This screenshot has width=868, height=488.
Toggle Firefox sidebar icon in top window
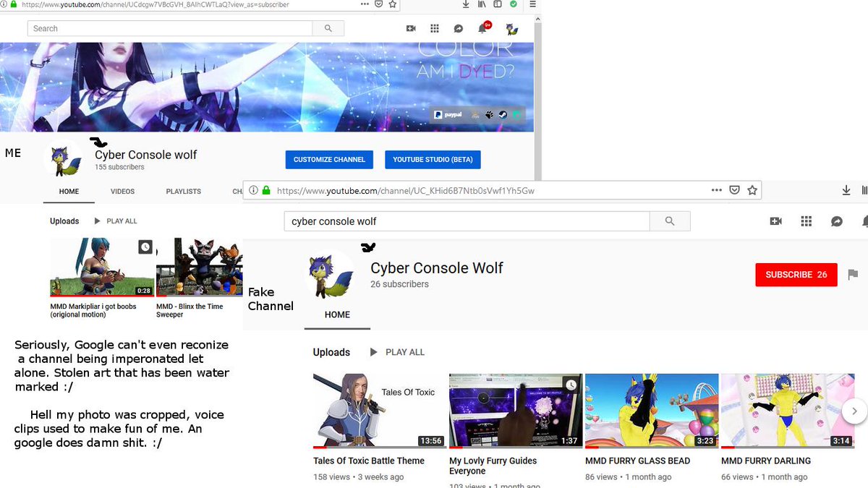coord(498,4)
